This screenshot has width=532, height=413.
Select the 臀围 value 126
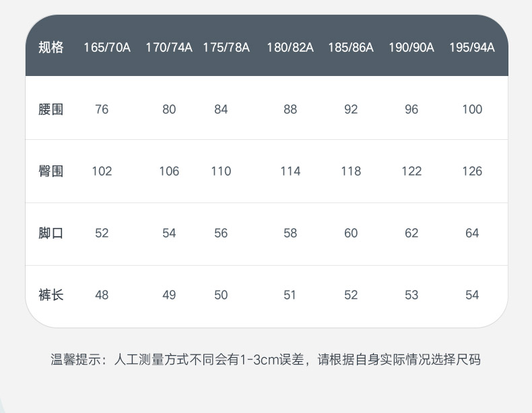click(x=472, y=171)
